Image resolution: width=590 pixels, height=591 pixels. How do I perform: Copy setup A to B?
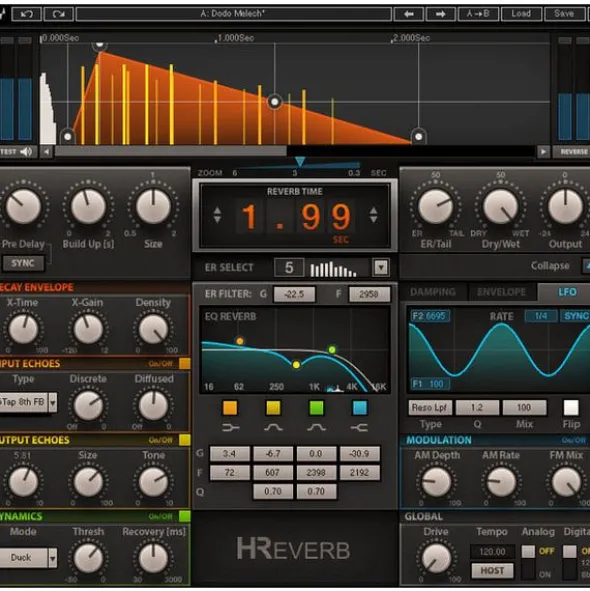478,14
